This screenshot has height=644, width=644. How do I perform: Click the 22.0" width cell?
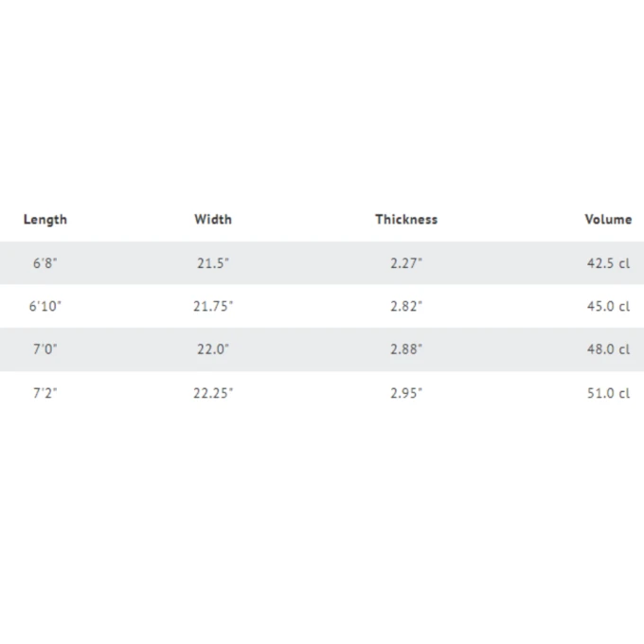click(x=213, y=349)
